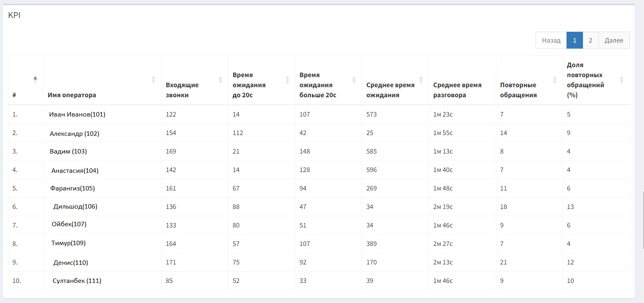Sort by Время ожидания больше 20с arrows
Image resolution: width=644 pixels, height=303 pixels.
(354, 80)
